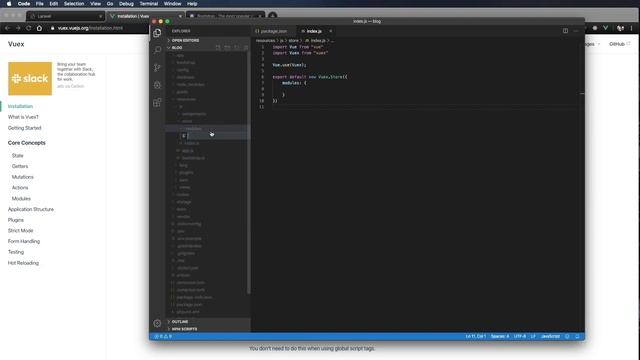Open Source Control view in activity bar
Screen dimensions: 640x360
coord(157,68)
